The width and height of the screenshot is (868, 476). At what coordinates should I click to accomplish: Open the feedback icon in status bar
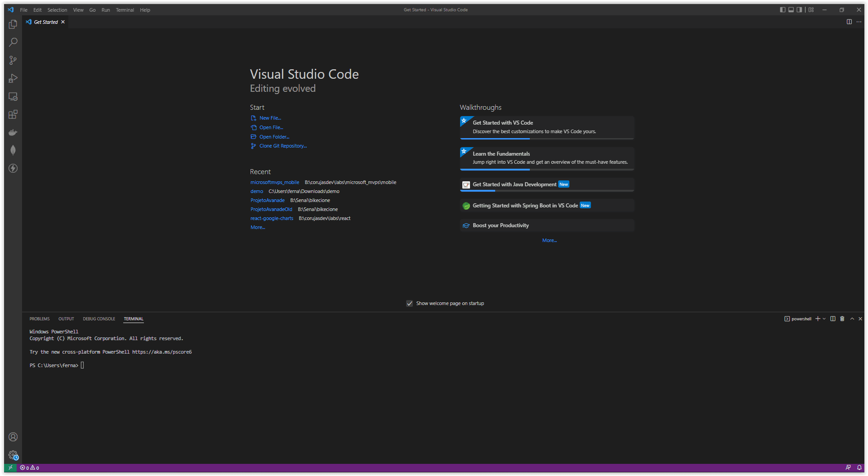(848, 467)
